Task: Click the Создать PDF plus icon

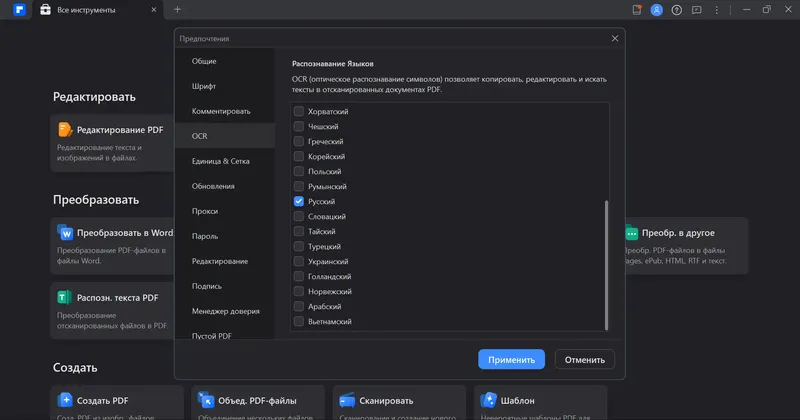Action: click(65, 400)
